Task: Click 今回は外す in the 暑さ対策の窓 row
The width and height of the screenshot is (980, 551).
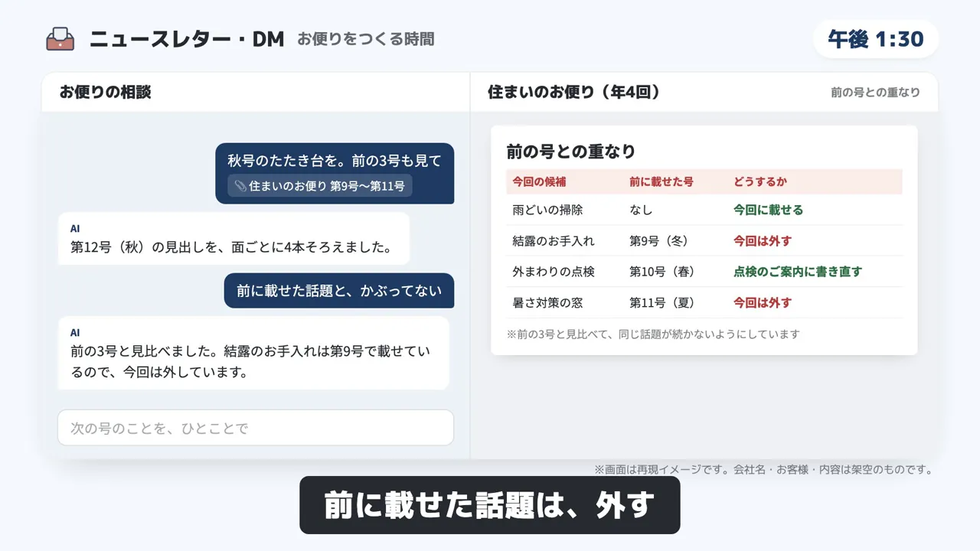Action: [x=763, y=302]
